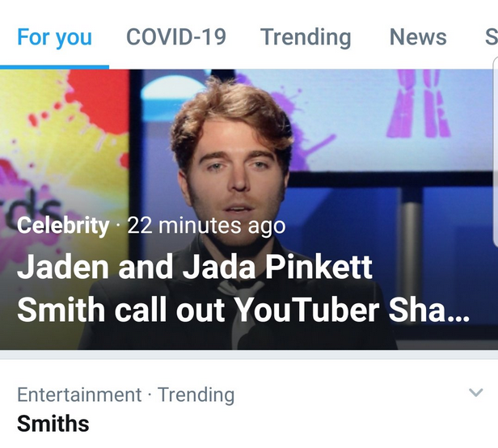The height and width of the screenshot is (448, 498).
Task: Go to the News tab
Action: click(x=418, y=37)
